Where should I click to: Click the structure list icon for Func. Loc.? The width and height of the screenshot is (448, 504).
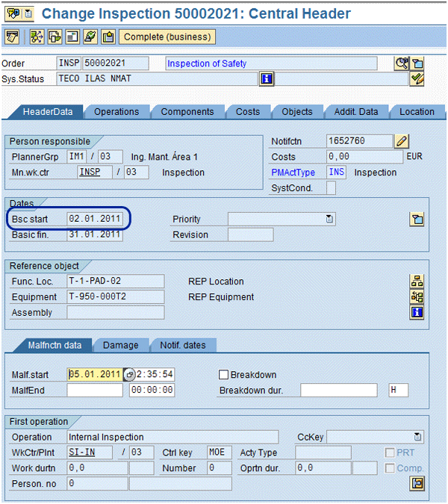tap(417, 281)
